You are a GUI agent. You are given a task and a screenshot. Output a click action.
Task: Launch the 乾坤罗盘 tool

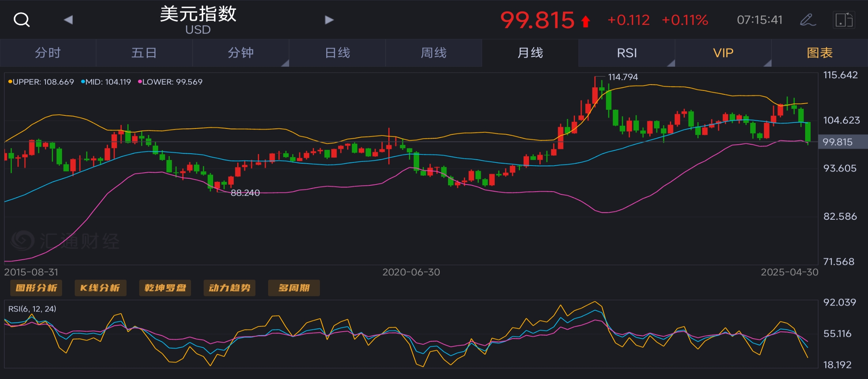[x=165, y=288]
